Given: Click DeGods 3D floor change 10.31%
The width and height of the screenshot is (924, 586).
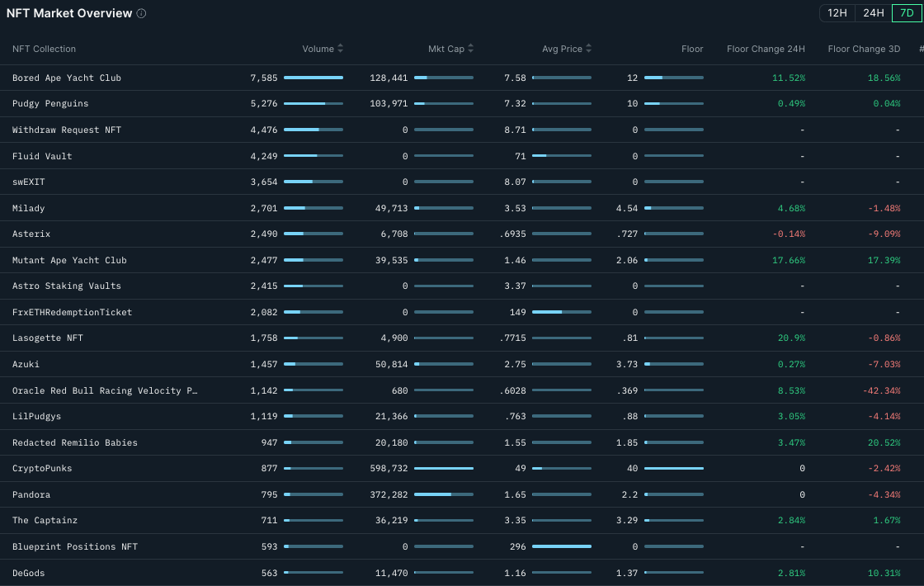Looking at the screenshot, I should tap(884, 573).
